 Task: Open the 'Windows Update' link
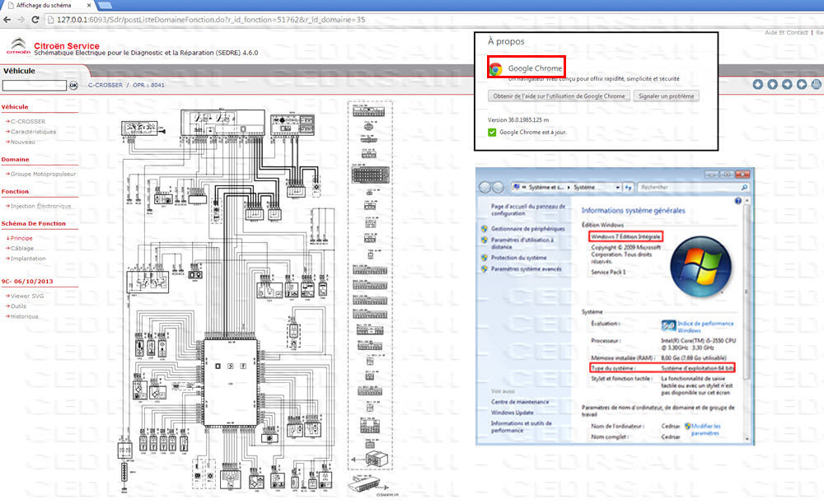coord(512,413)
